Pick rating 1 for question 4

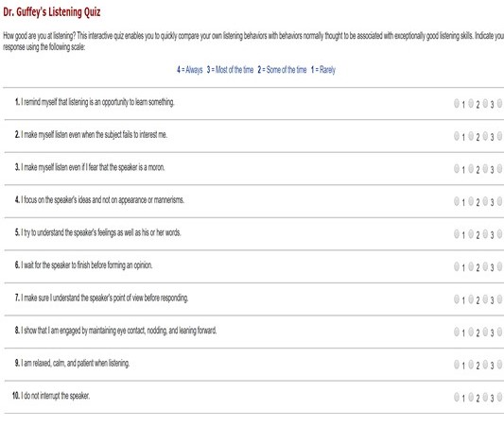point(457,201)
